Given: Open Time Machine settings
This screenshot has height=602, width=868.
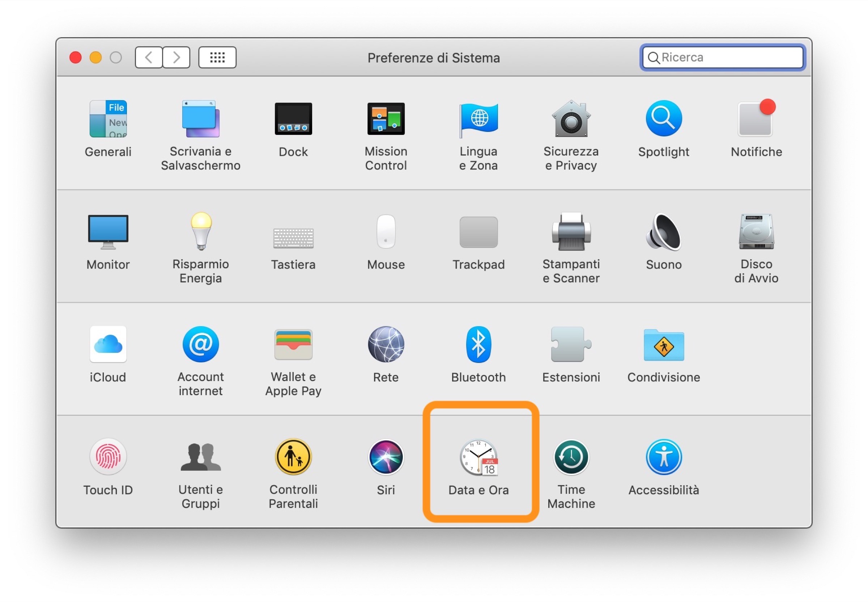Looking at the screenshot, I should coord(571,457).
